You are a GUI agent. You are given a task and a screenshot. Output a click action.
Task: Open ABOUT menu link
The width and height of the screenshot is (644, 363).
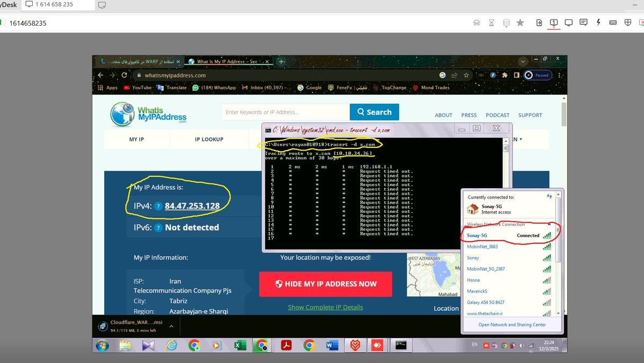click(x=444, y=115)
